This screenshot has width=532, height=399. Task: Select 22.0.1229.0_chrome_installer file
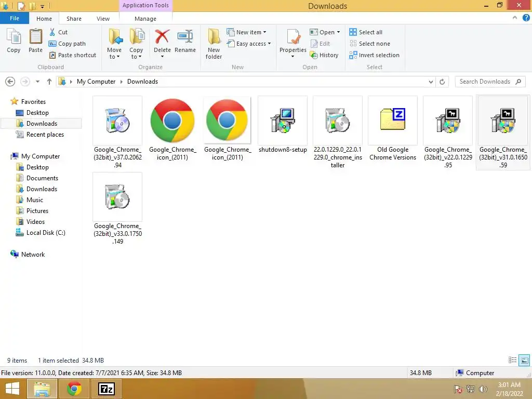coord(338,132)
